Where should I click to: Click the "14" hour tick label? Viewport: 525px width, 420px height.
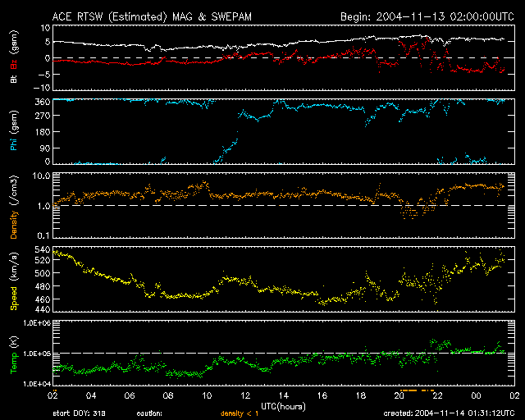point(284,396)
